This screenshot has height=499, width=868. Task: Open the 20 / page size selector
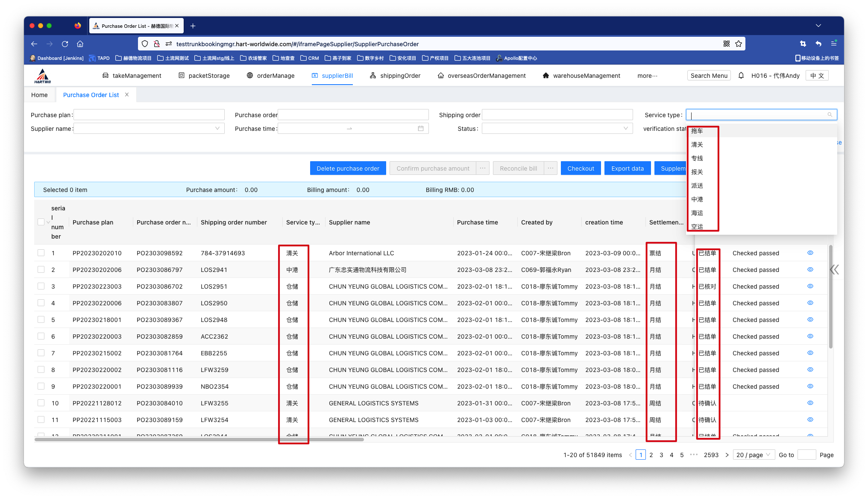[754, 455]
